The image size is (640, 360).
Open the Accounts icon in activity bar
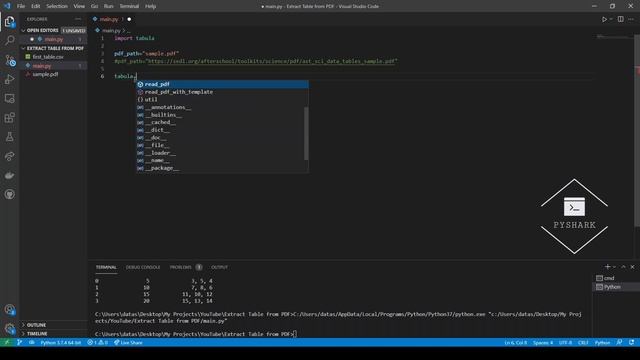point(9,310)
